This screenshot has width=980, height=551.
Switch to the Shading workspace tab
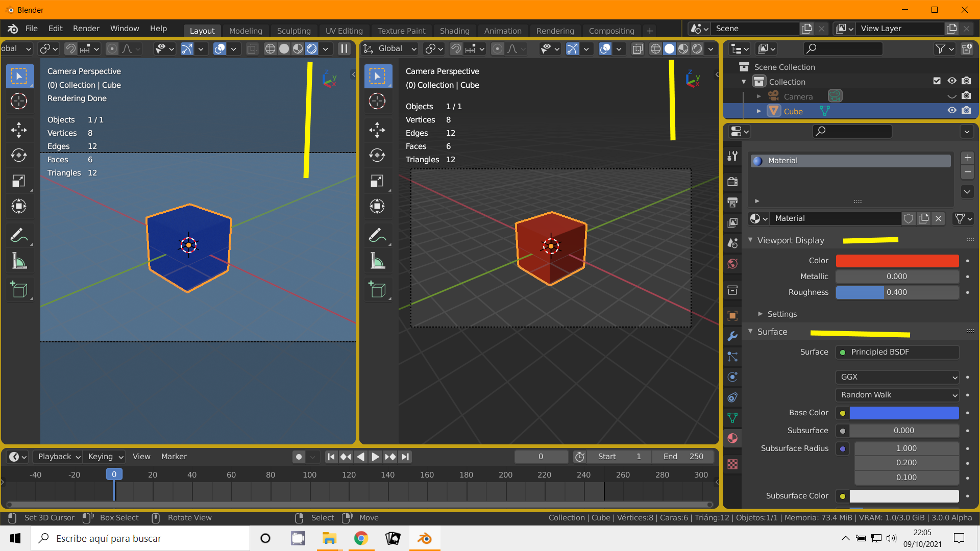click(x=454, y=31)
